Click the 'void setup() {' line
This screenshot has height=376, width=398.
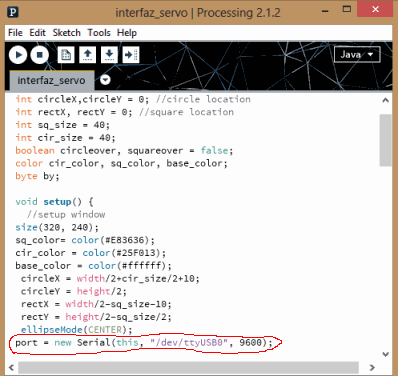[54, 202]
